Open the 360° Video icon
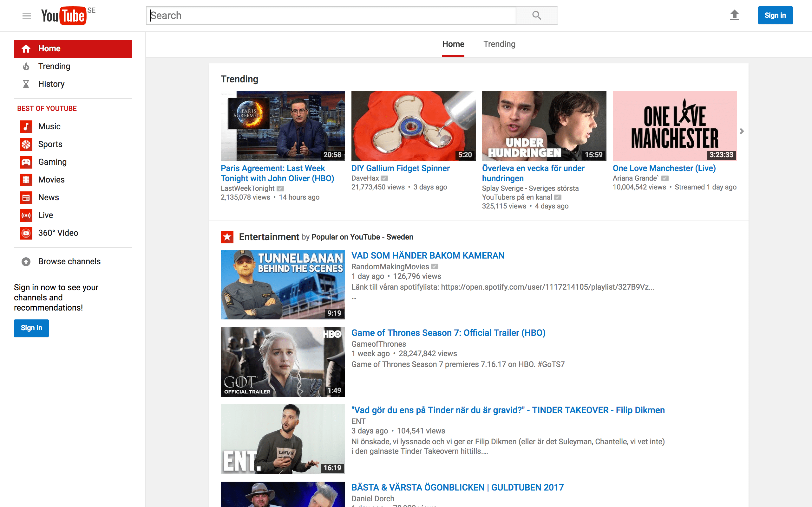 (26, 233)
